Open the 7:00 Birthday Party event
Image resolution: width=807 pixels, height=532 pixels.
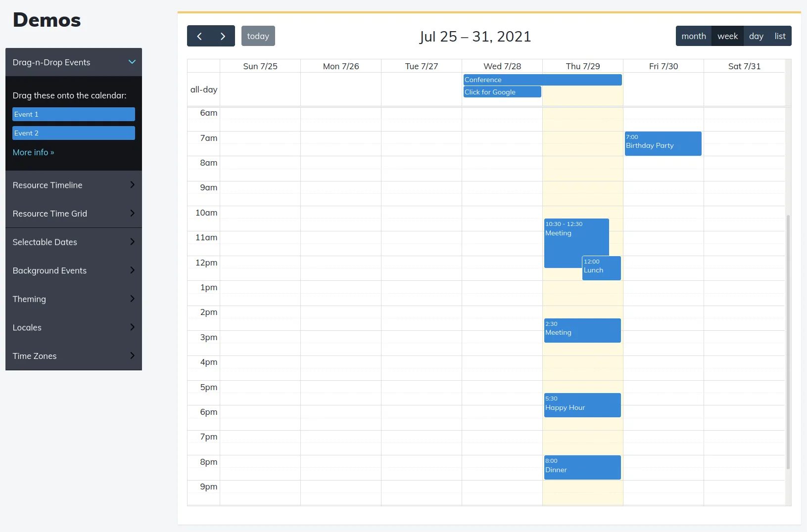pyautogui.click(x=663, y=143)
